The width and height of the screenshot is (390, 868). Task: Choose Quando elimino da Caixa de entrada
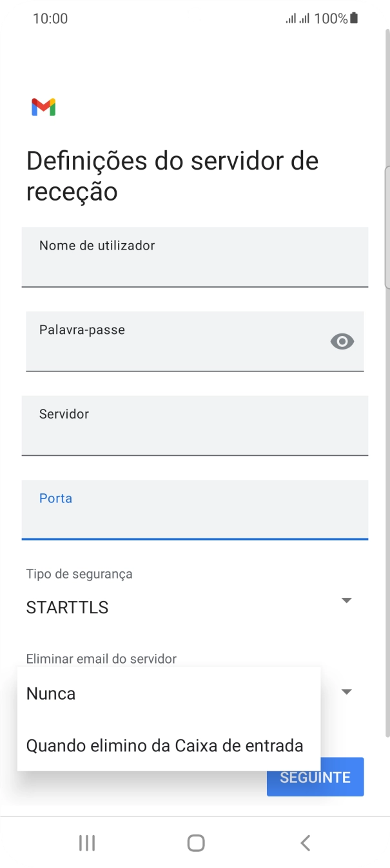(x=164, y=745)
